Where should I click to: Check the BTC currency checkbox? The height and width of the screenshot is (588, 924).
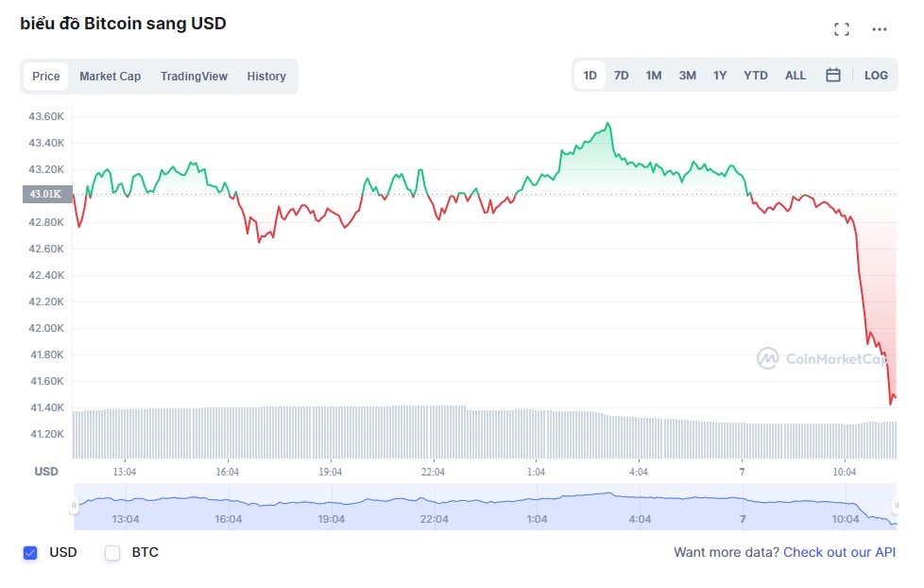[111, 552]
